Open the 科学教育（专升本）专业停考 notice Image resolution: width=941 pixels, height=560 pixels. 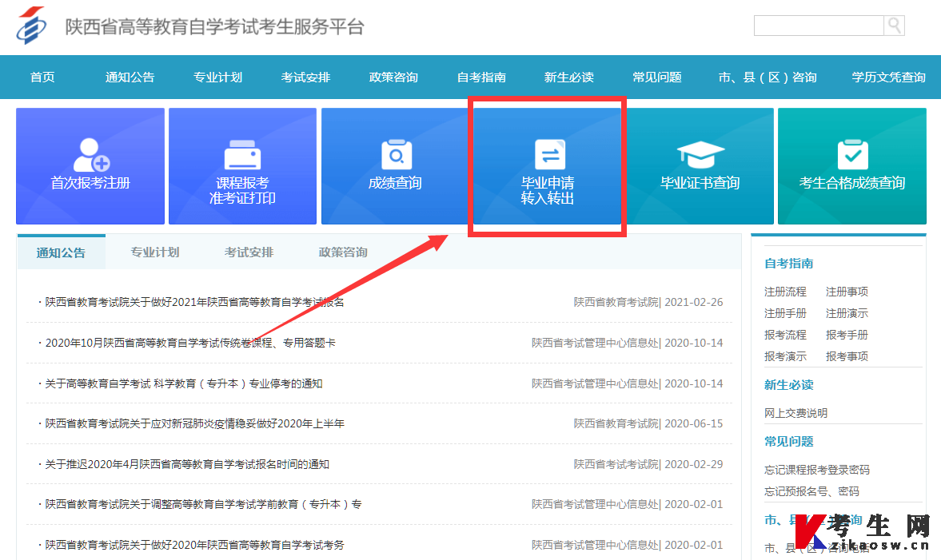coord(183,383)
